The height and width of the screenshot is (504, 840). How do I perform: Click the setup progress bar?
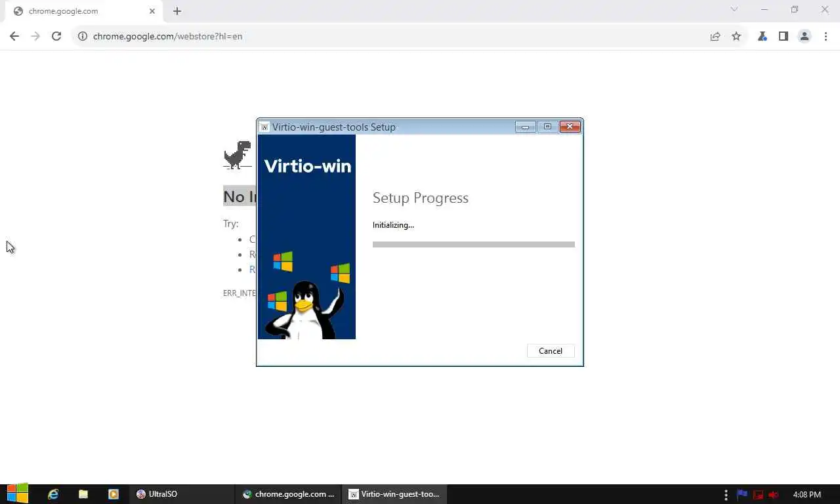click(473, 244)
